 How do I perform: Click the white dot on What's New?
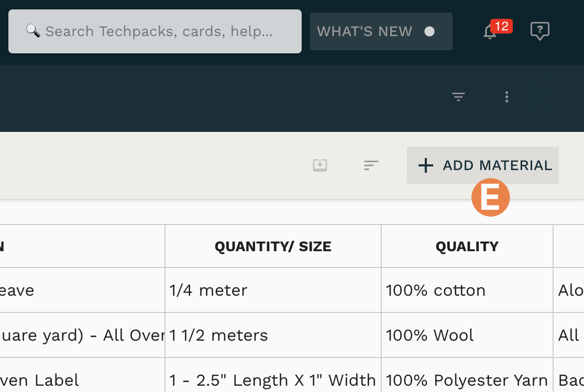(429, 31)
